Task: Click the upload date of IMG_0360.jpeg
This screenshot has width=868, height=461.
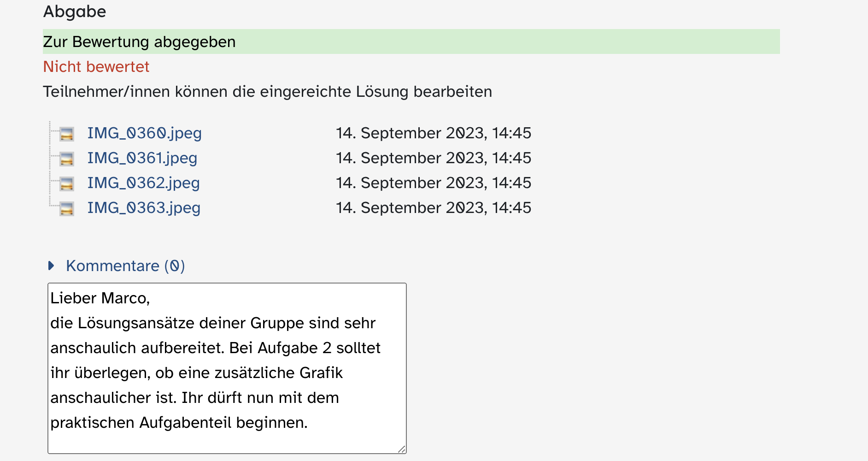Action: [x=433, y=133]
